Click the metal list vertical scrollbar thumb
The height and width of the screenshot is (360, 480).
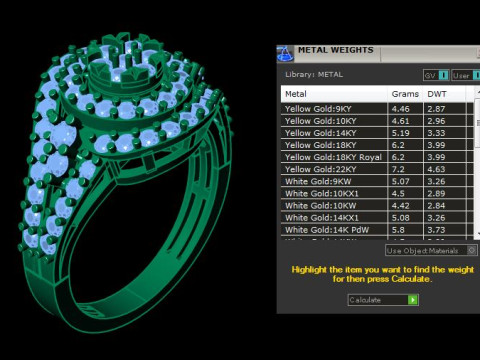(477, 123)
